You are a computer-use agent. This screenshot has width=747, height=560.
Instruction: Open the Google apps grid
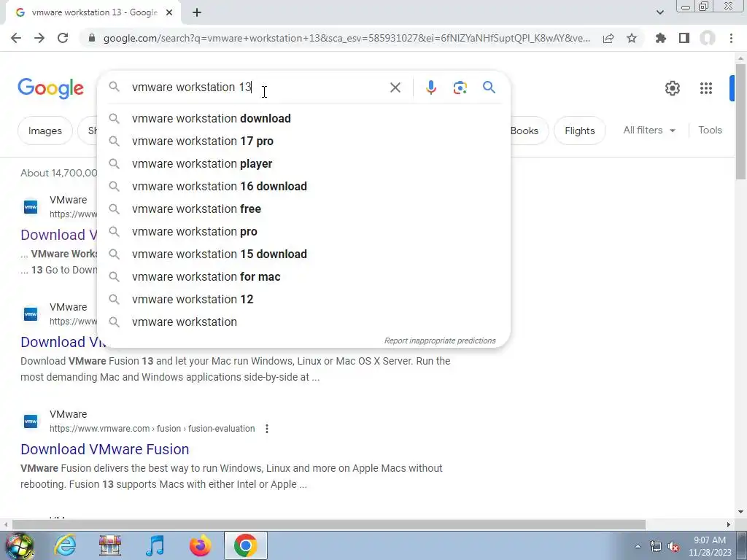(x=706, y=88)
